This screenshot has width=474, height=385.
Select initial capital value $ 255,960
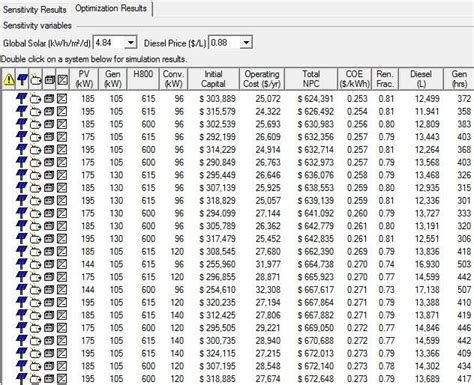[218, 264]
